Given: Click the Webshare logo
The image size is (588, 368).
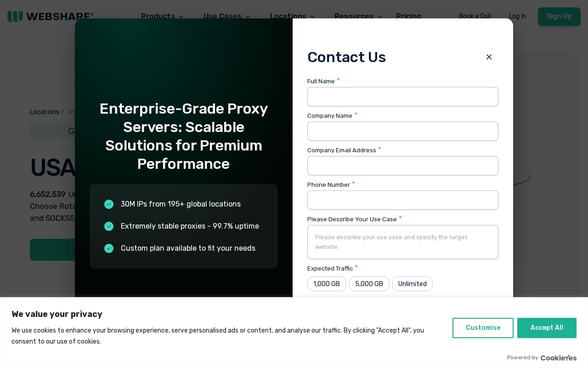Looking at the screenshot, I should tap(51, 17).
